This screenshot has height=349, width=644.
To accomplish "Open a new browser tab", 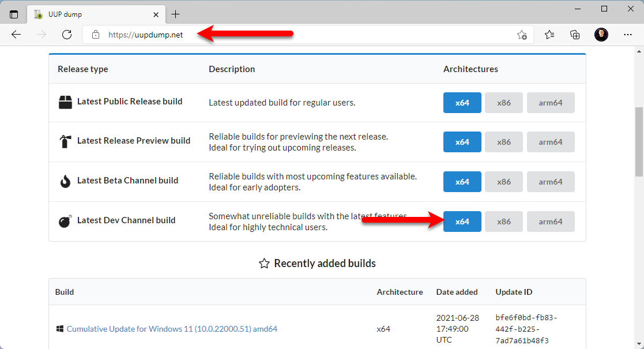I will coord(176,14).
